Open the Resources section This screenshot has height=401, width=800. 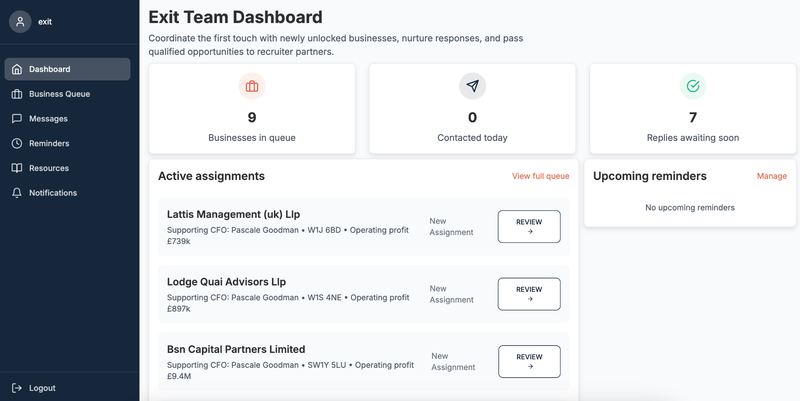point(67,168)
